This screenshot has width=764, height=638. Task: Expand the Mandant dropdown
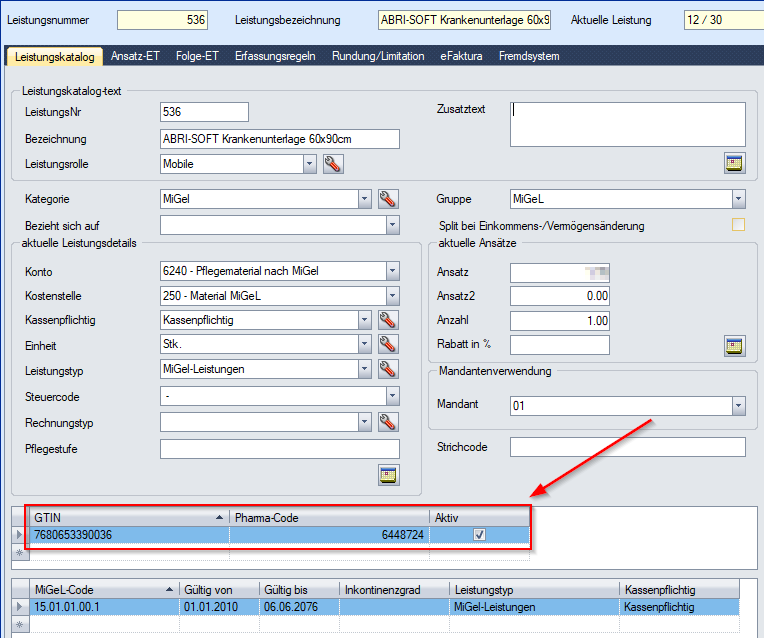click(x=739, y=406)
